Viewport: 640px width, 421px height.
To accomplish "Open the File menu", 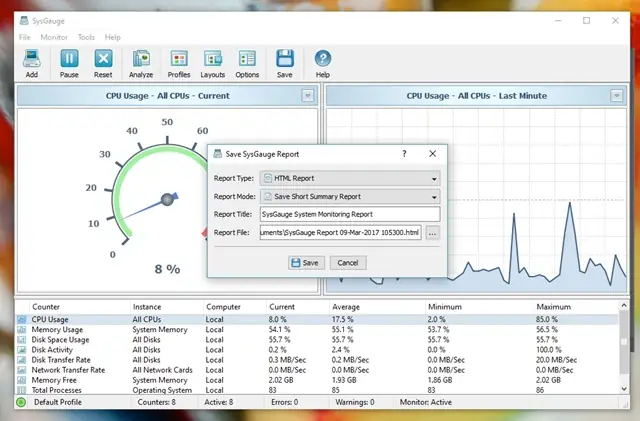I will pyautogui.click(x=24, y=38).
